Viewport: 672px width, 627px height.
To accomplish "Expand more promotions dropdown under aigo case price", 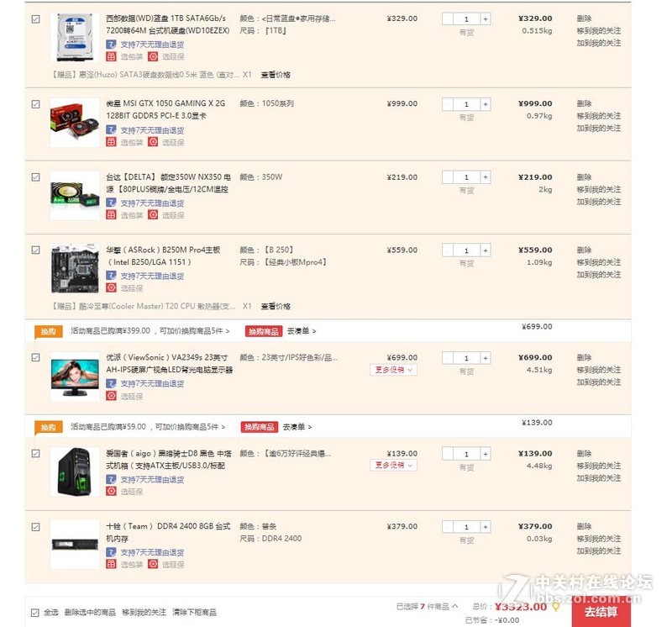I will (x=393, y=466).
